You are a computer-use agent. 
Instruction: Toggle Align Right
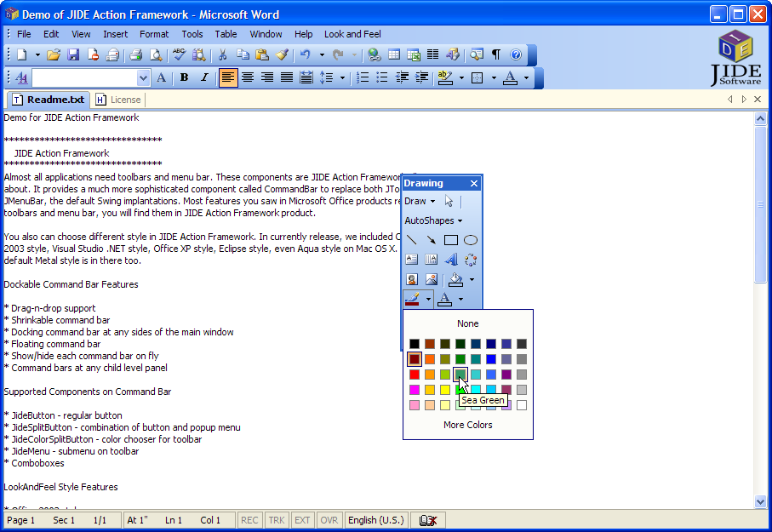[267, 77]
